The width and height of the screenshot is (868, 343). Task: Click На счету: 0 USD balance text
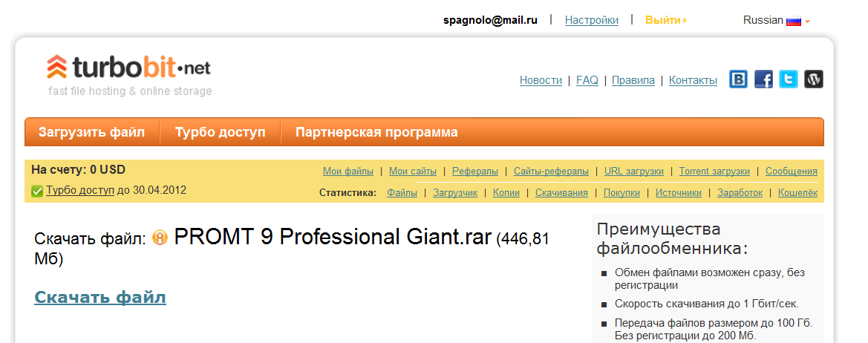[78, 169]
